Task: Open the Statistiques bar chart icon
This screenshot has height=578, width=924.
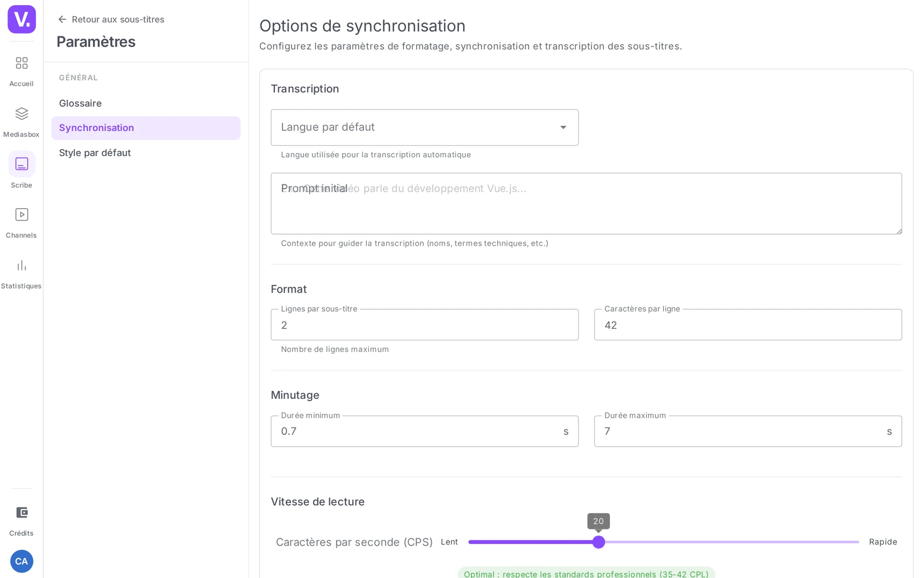Action: [21, 265]
